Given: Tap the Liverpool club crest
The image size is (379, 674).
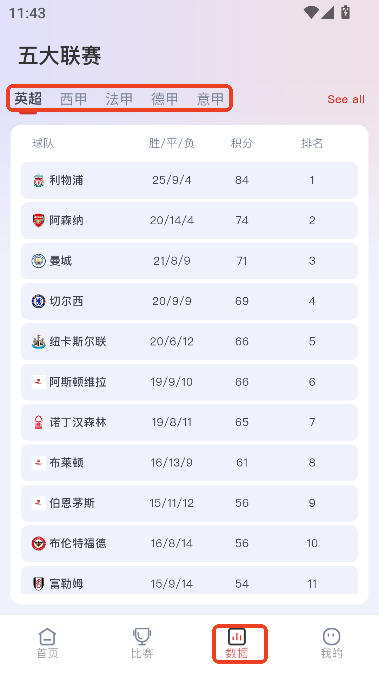Looking at the screenshot, I should pyautogui.click(x=39, y=180).
